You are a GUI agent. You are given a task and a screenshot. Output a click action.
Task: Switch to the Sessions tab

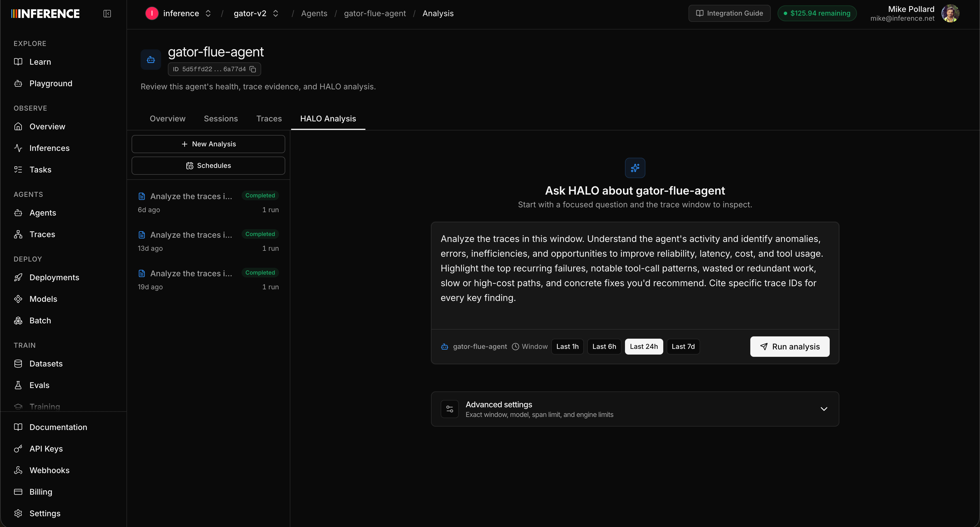[x=221, y=119]
